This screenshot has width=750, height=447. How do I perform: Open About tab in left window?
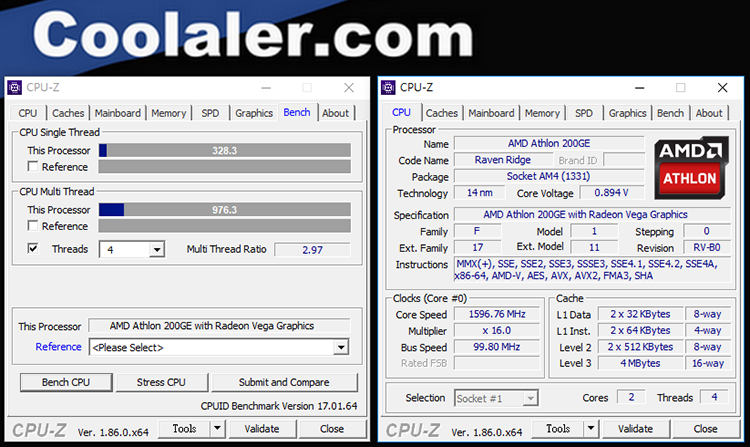pyautogui.click(x=335, y=113)
